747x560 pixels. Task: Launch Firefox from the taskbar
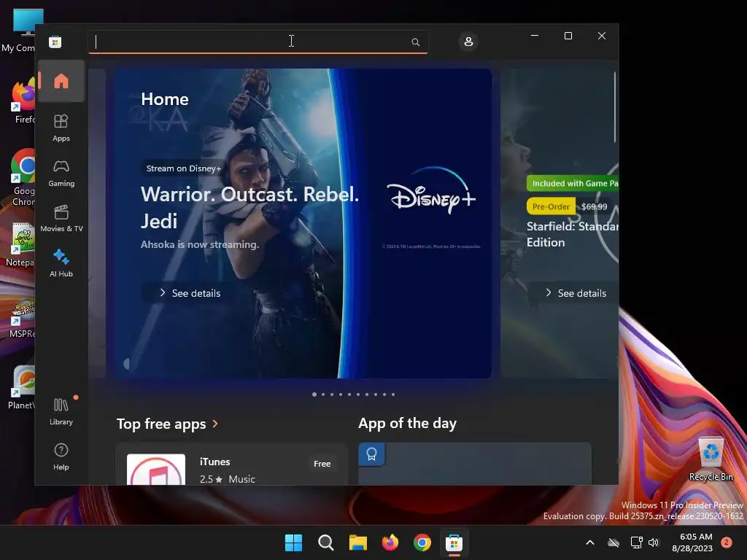[x=390, y=542]
